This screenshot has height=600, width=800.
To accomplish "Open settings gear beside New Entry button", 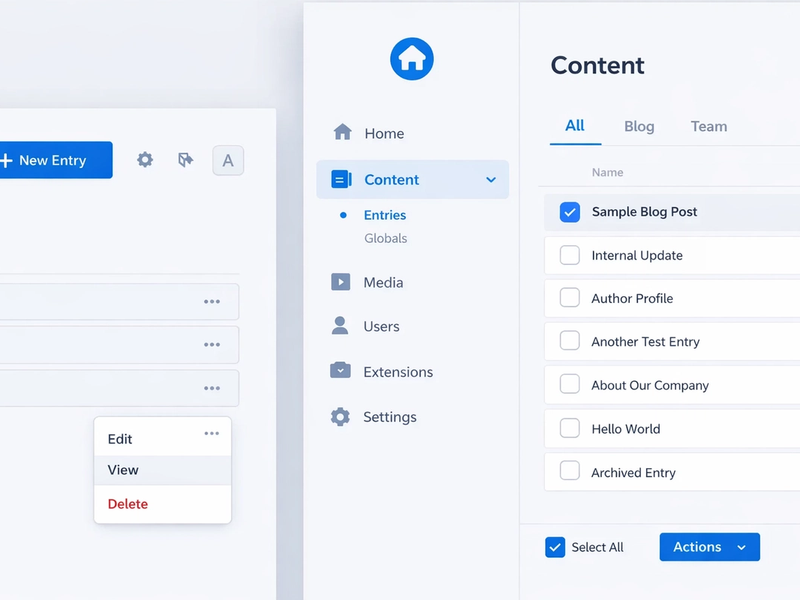I will (x=145, y=160).
